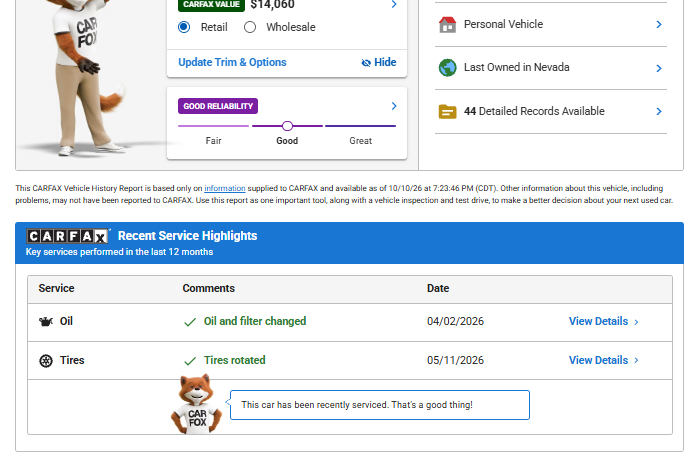This screenshot has width=697, height=466.
Task: Click the Tires rotated text
Action: [235, 360]
